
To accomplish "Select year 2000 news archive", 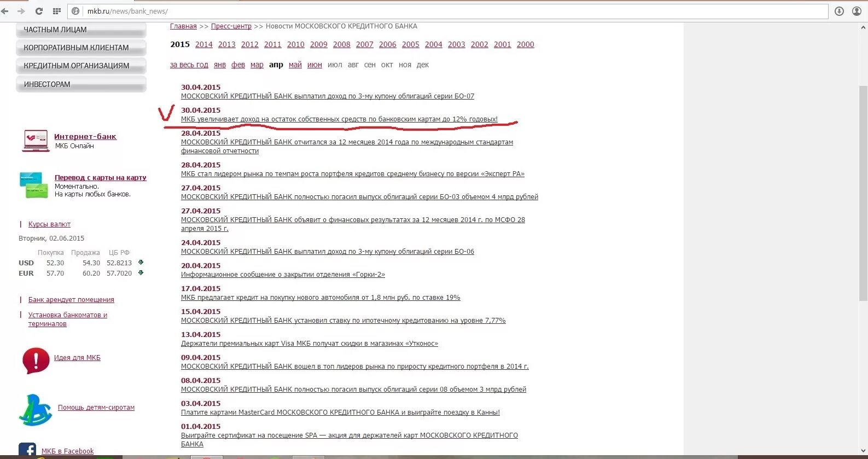I will point(526,44).
